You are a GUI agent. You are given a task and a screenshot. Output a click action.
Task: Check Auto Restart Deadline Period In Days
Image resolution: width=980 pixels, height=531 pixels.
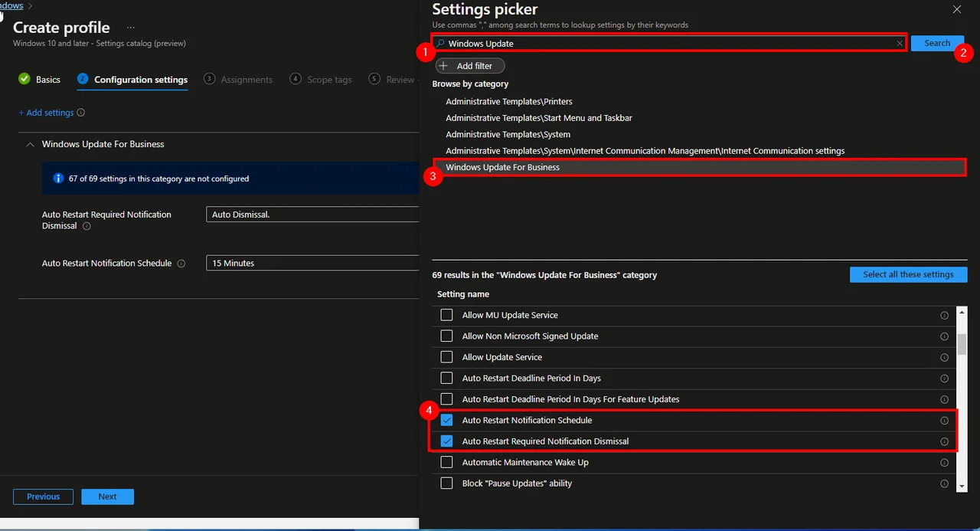click(446, 379)
